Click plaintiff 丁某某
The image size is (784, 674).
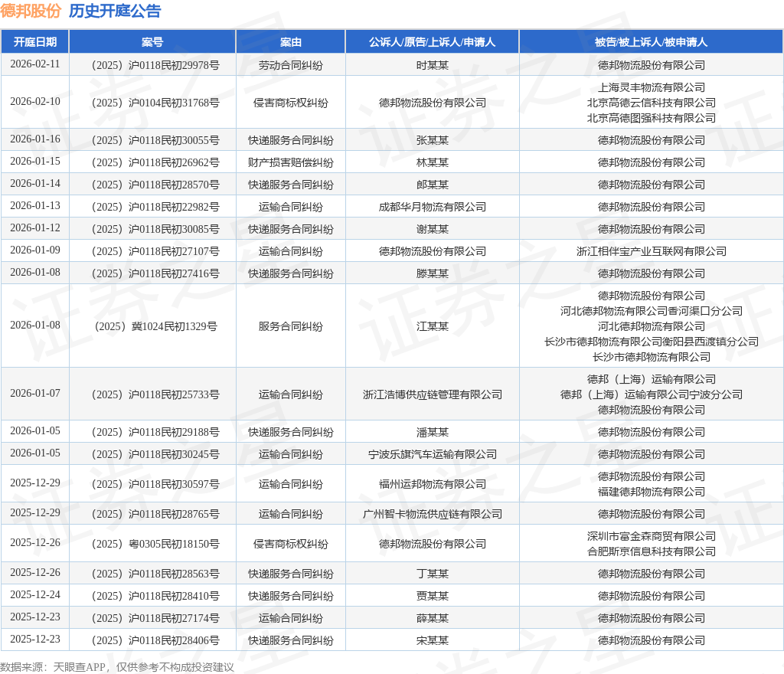pos(433,574)
